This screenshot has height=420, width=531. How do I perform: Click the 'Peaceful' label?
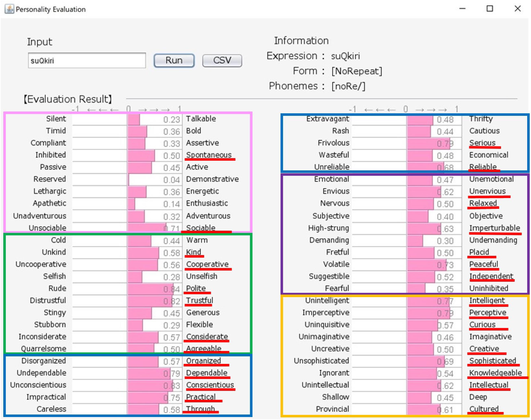click(484, 264)
